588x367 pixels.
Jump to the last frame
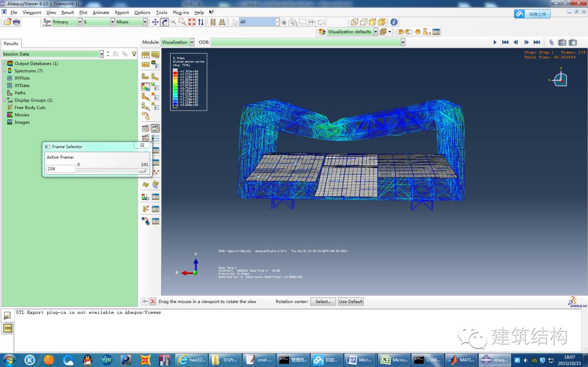click(x=537, y=42)
